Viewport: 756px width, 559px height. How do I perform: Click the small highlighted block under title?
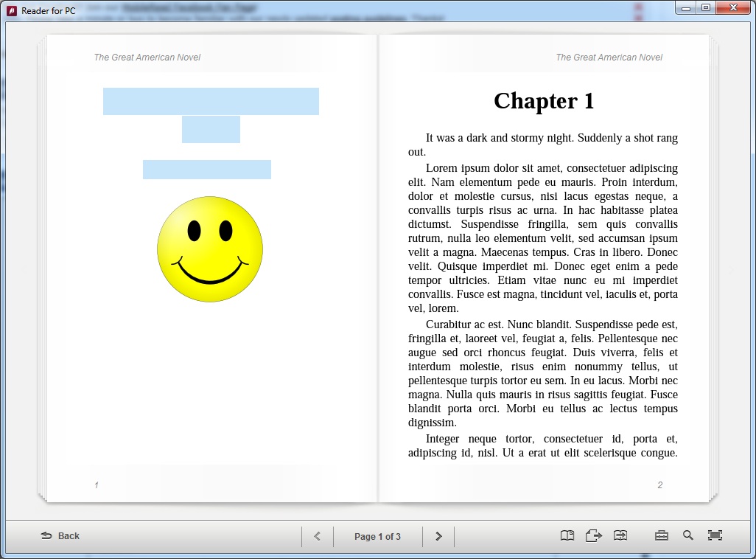pyautogui.click(x=211, y=129)
